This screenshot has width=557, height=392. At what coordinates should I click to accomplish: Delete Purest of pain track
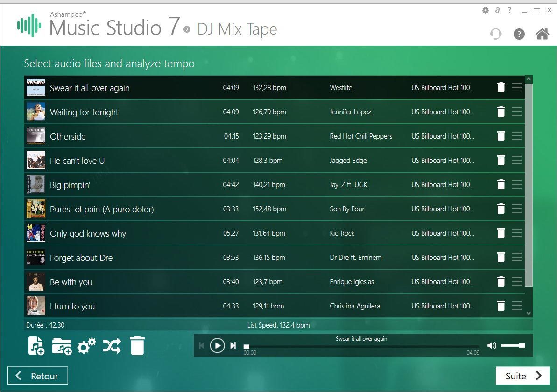pyautogui.click(x=501, y=209)
